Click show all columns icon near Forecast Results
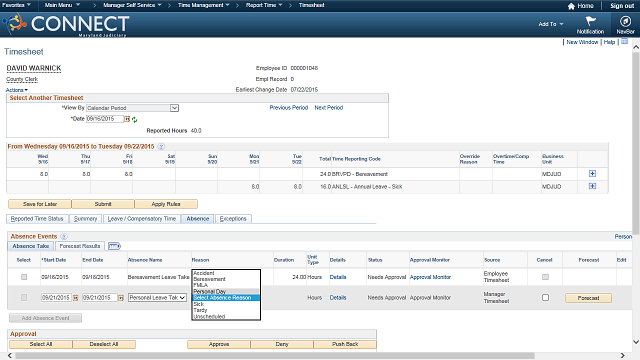The height and width of the screenshot is (360, 640). point(114,246)
